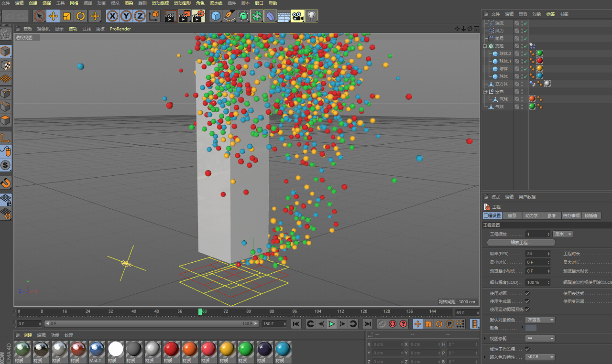Click the S snapping icon in sidebar
Screen dimensions: 612x364
tap(6, 165)
